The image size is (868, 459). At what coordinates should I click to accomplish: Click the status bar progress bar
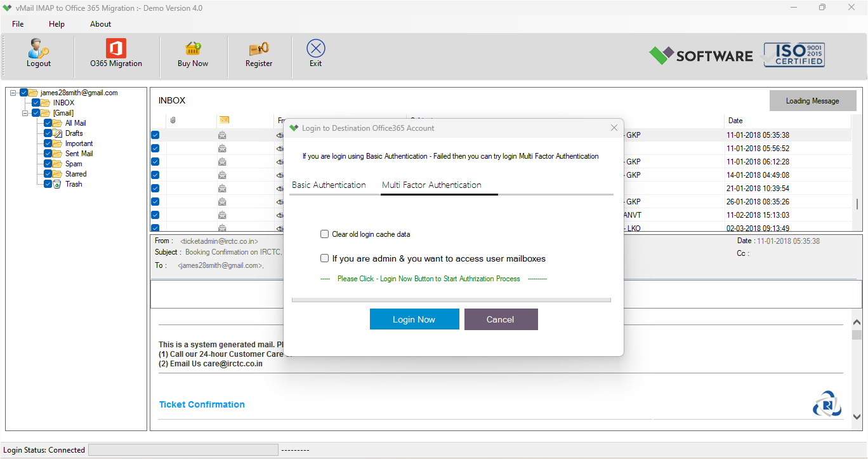183,450
